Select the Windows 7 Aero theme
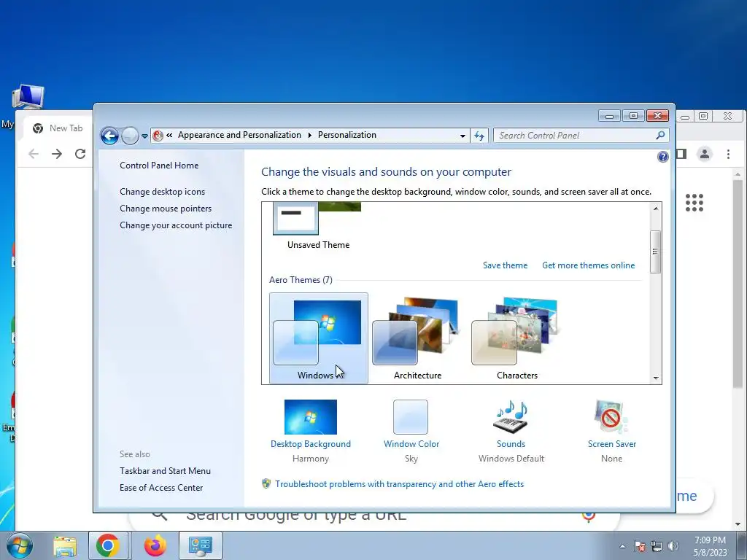This screenshot has height=560, width=747. click(318, 338)
